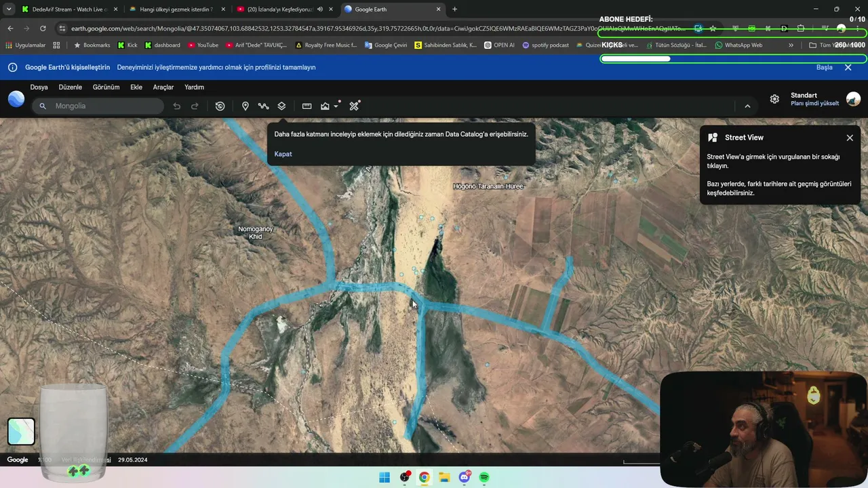Viewport: 868px width, 488px height.
Task: Click the 29.05.2024 imagery date
Action: point(132,460)
